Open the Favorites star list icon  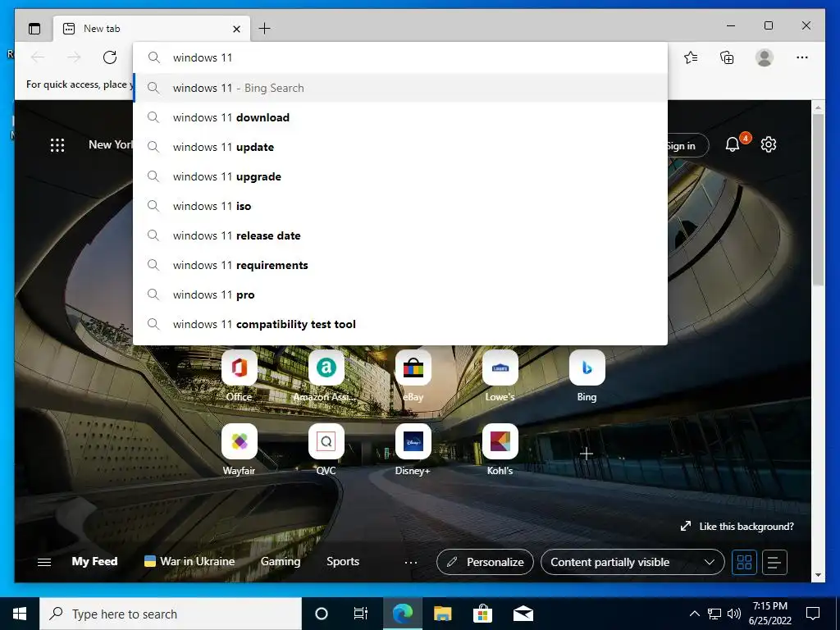[x=691, y=57]
